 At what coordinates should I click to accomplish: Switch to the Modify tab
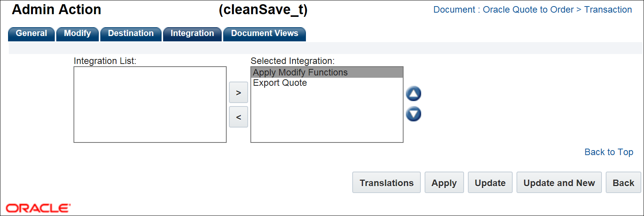pyautogui.click(x=77, y=34)
